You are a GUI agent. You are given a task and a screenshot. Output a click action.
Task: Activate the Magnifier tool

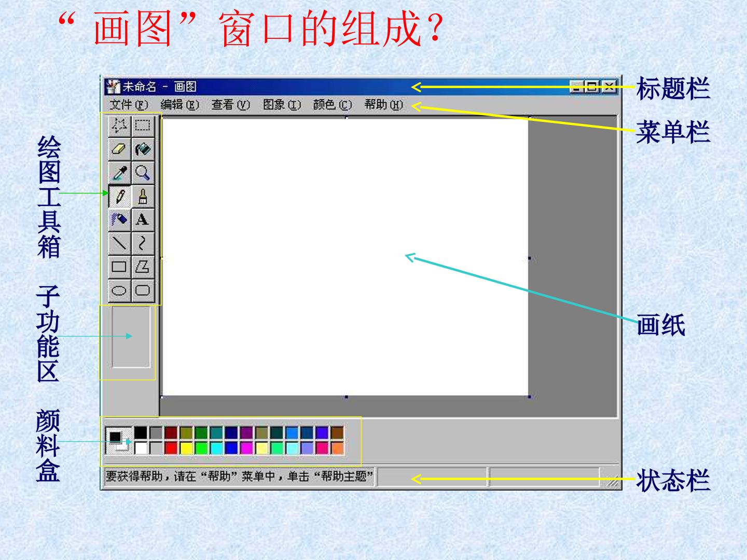point(143,173)
